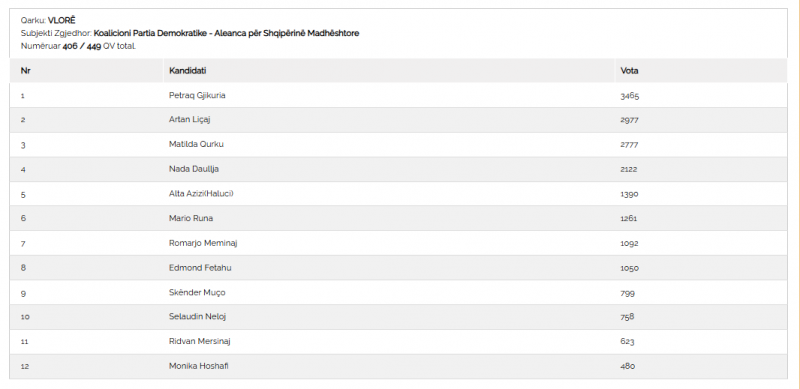Image resolution: width=800 pixels, height=389 pixels.
Task: Click the 3465 vote count
Action: click(x=630, y=96)
